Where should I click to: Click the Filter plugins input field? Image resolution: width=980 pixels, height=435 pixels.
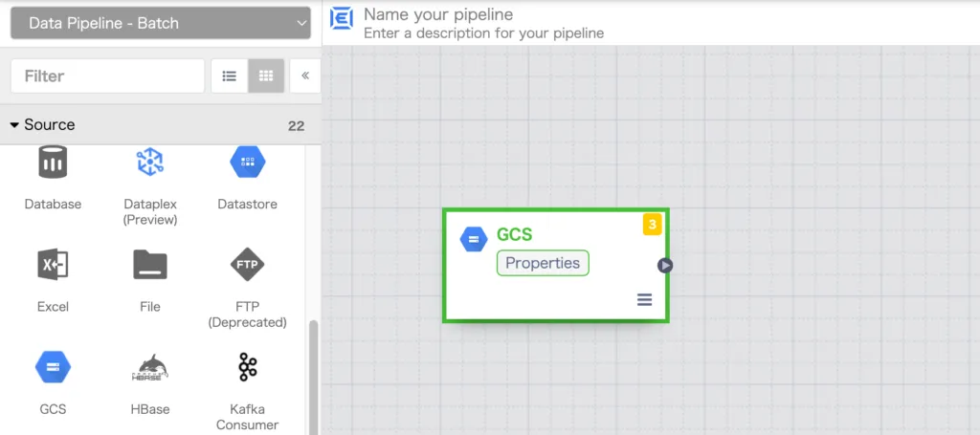tap(107, 76)
